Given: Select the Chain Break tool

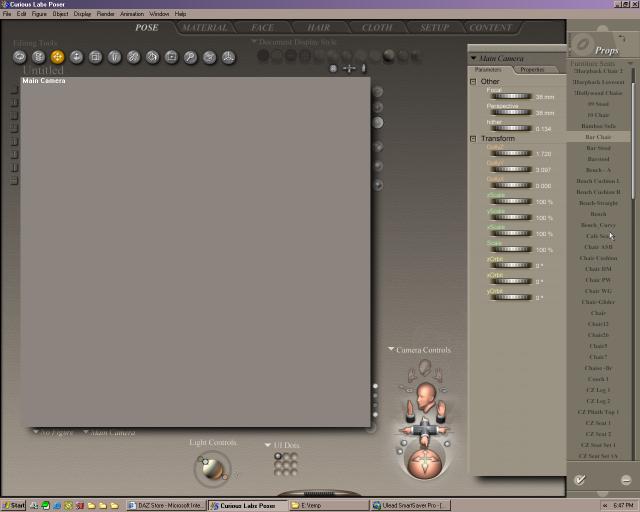Looking at the screenshot, I should (133, 57).
